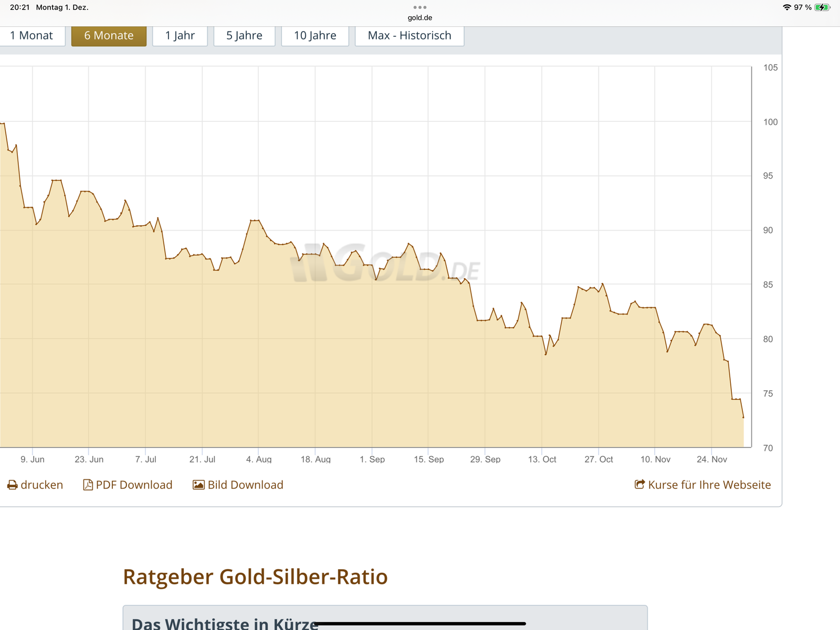840x630 pixels.
Task: Click the 85 value on the y-axis
Action: 768,285
